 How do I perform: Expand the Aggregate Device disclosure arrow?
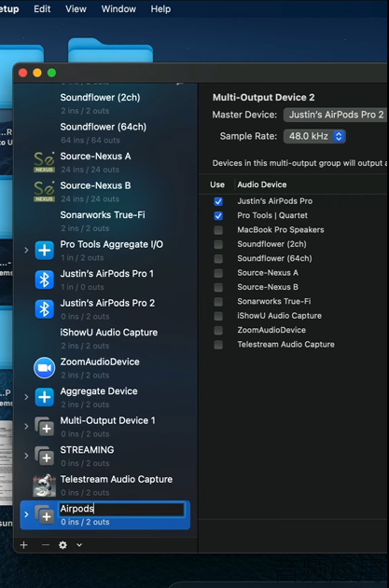[26, 397]
